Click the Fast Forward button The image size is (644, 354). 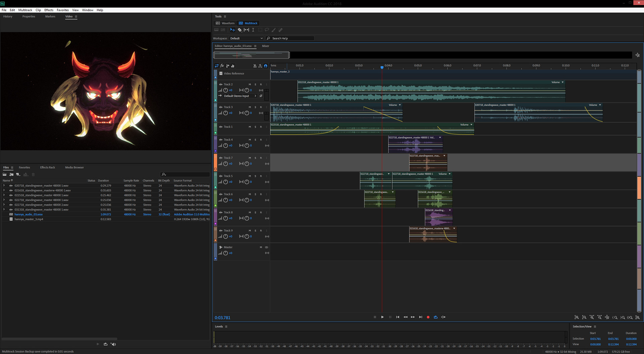click(413, 317)
